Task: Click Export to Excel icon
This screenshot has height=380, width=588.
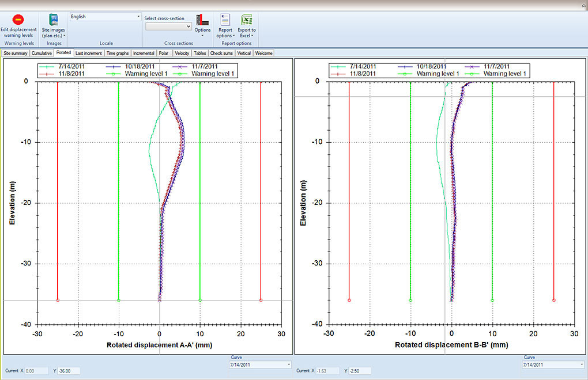Action: click(x=247, y=20)
